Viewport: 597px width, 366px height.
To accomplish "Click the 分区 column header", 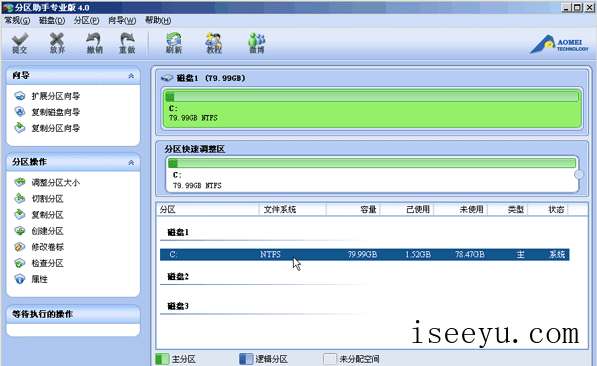I will pyautogui.click(x=208, y=209).
